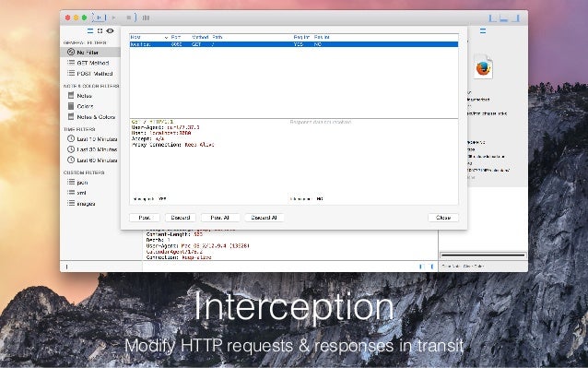Toggle the bottom panel layout icon

click(x=504, y=18)
